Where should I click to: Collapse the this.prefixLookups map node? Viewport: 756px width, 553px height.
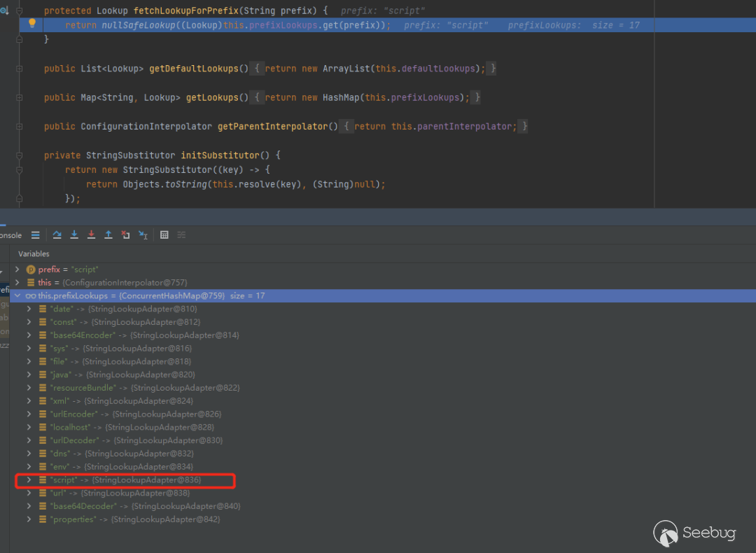[x=17, y=295]
